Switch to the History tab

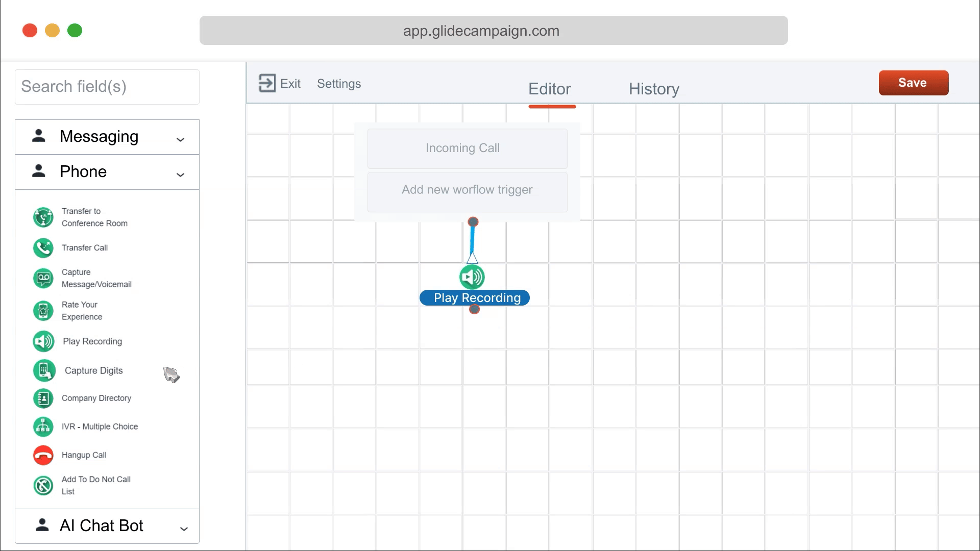point(654,89)
